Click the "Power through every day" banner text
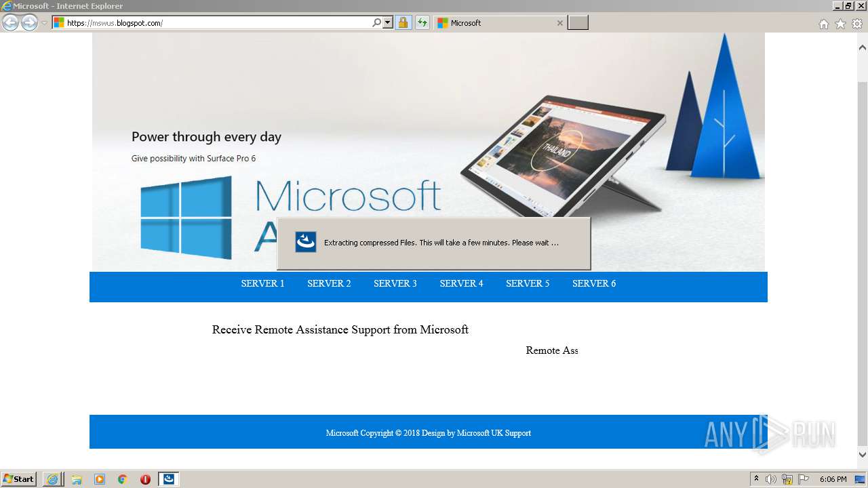 206,137
